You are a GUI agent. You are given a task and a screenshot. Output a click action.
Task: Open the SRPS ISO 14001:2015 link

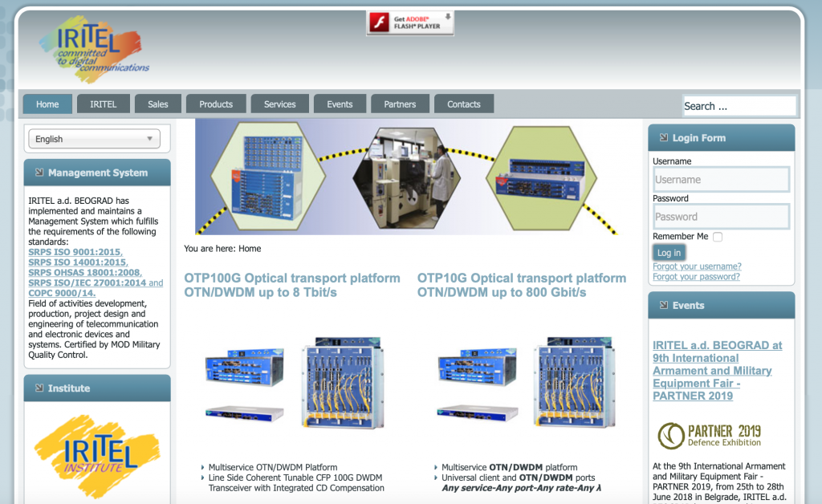click(78, 262)
